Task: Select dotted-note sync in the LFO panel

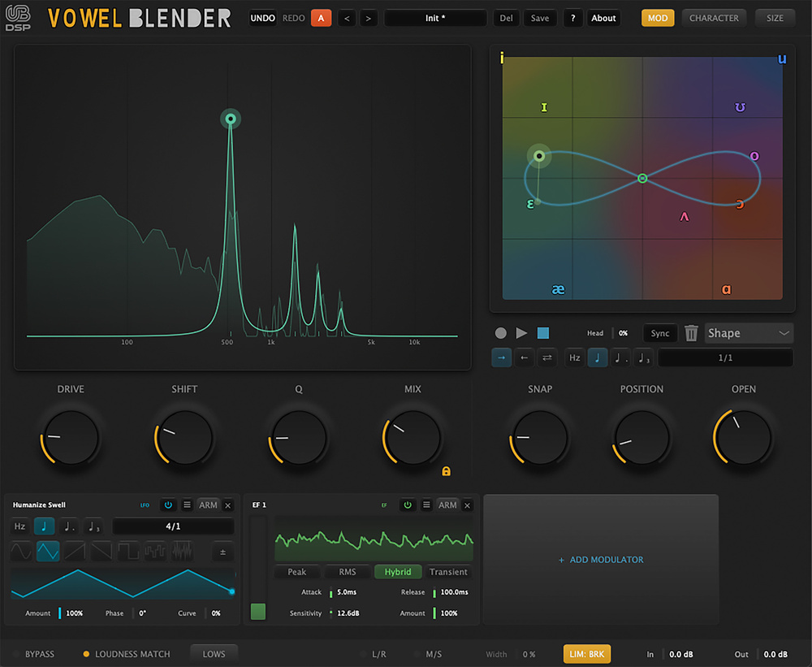Action: [68, 526]
